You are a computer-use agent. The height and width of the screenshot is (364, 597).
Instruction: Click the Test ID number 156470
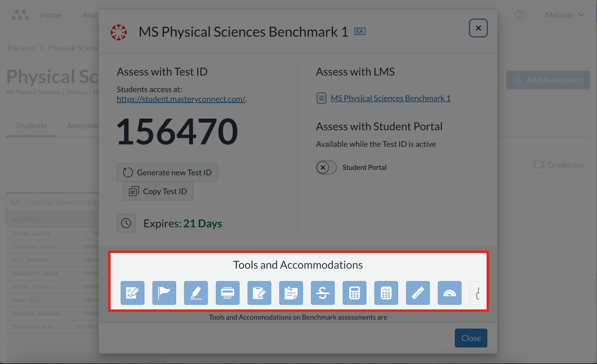177,132
